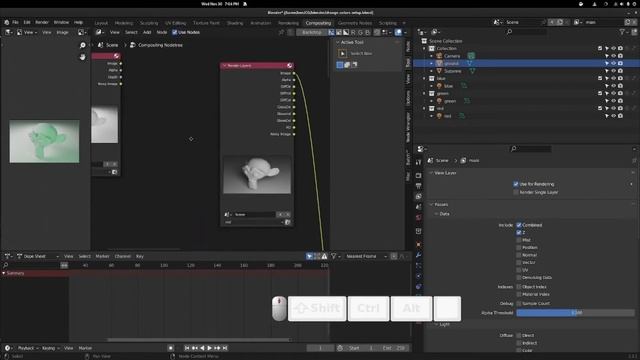Open the Tool properties tab
The image size is (640, 360).
point(418,162)
